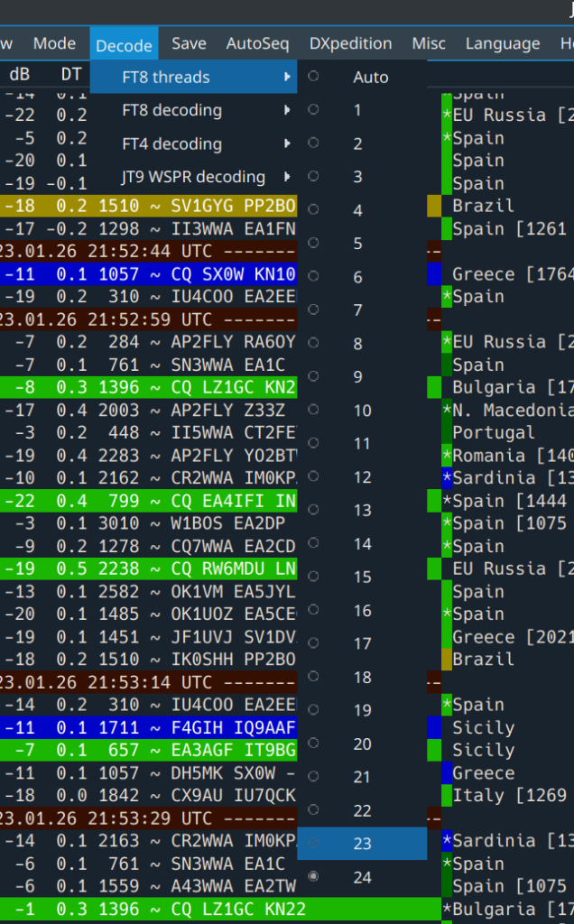Pick 4 FT8 decoder threads
This screenshot has height=924, width=574.
pos(358,210)
